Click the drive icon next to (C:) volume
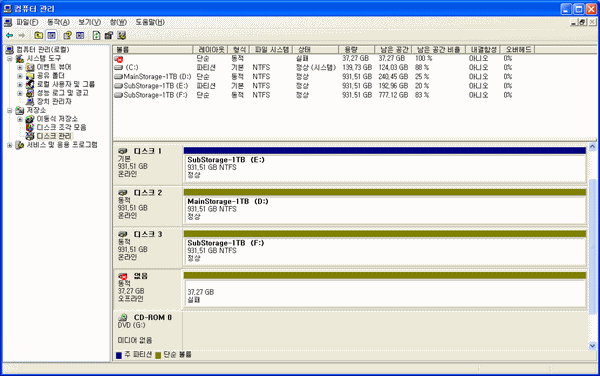Viewport: 600px width, 376px height. tap(119, 68)
